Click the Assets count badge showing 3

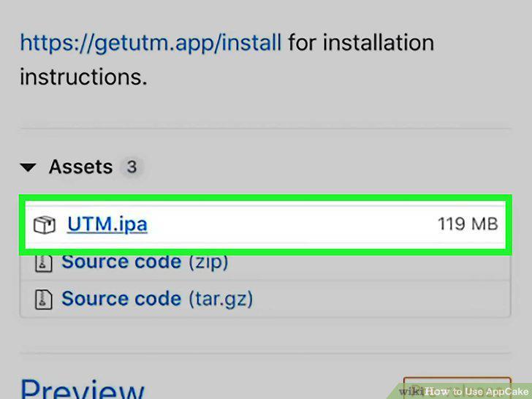pyautogui.click(x=132, y=167)
